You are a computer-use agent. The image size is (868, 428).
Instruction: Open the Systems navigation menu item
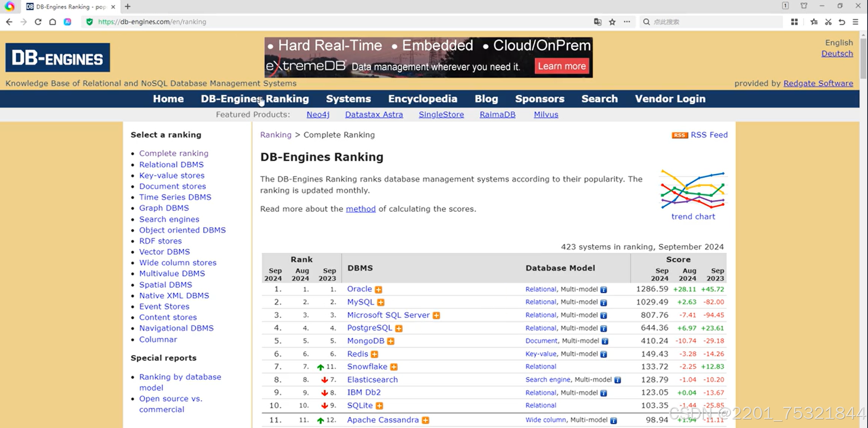[348, 99]
